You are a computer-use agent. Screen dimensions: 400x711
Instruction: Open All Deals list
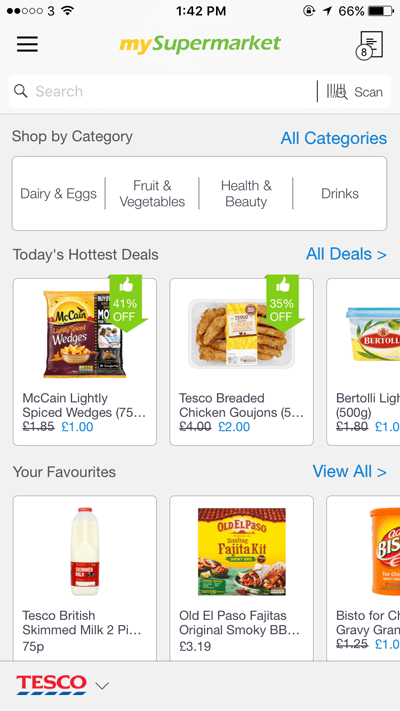click(x=346, y=254)
